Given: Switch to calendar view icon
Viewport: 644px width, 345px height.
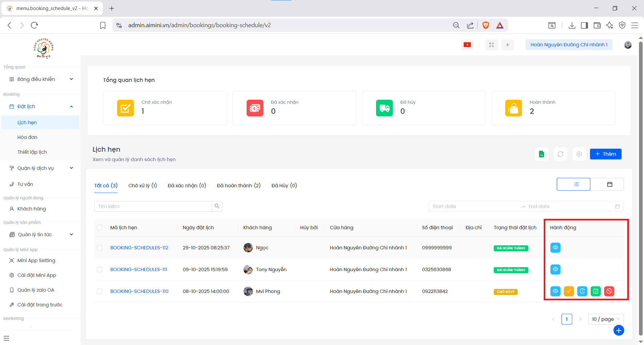Looking at the screenshot, I should point(609,184).
